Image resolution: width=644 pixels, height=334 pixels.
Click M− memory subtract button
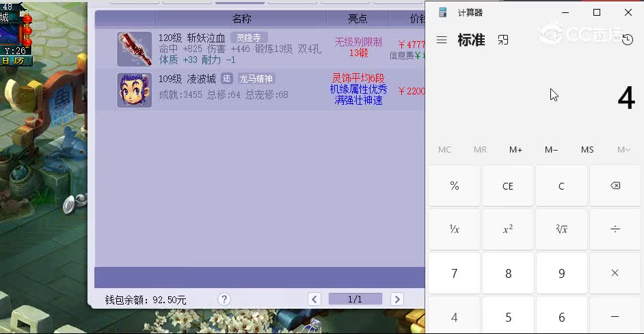(551, 150)
